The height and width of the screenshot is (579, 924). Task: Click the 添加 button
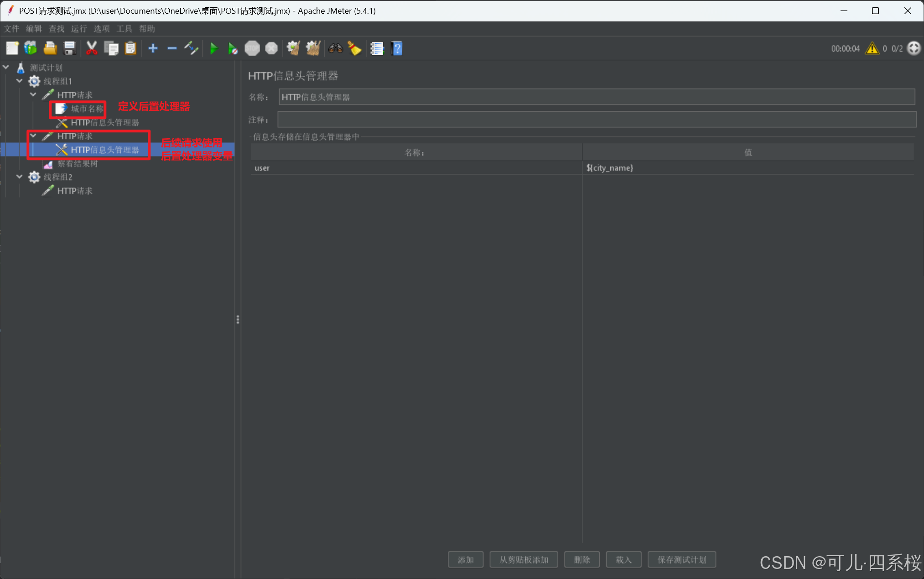(x=465, y=559)
